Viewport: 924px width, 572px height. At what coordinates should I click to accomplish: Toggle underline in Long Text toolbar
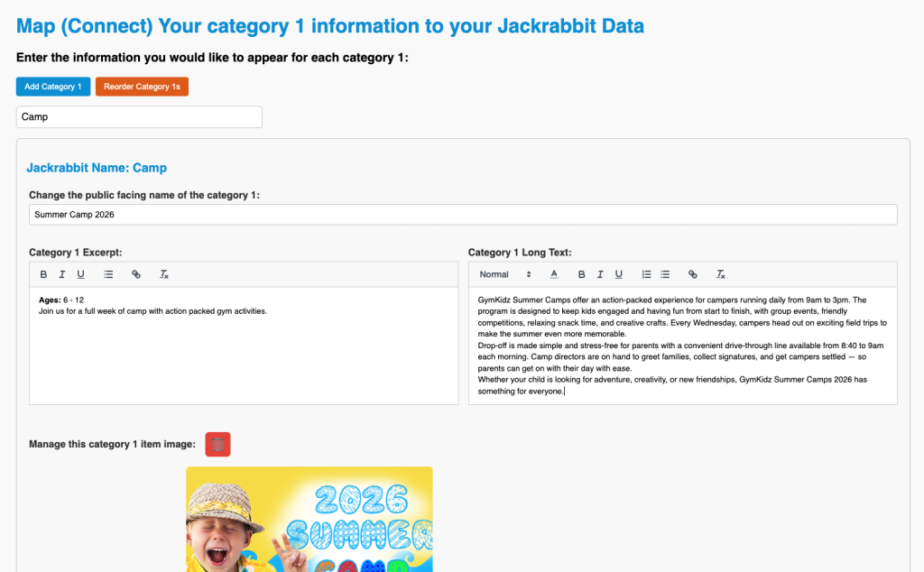[x=618, y=274]
